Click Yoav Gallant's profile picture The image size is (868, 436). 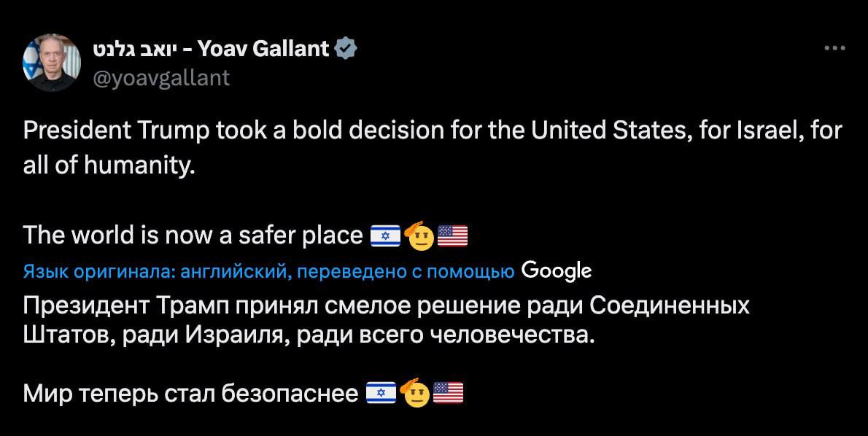[52, 63]
